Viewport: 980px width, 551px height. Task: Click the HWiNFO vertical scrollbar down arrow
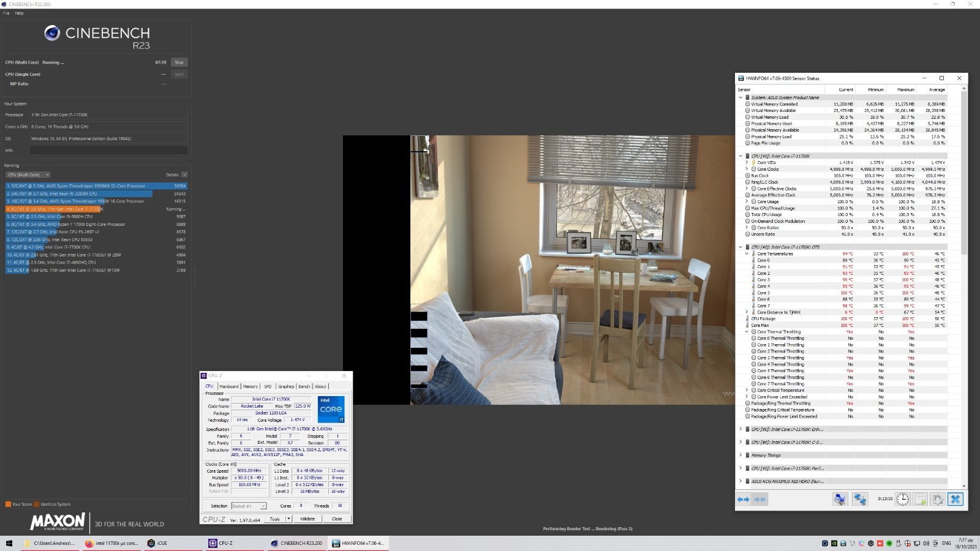point(964,485)
